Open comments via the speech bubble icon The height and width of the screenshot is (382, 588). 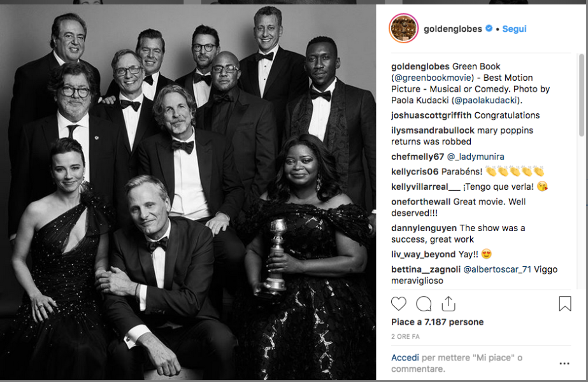[424, 304]
